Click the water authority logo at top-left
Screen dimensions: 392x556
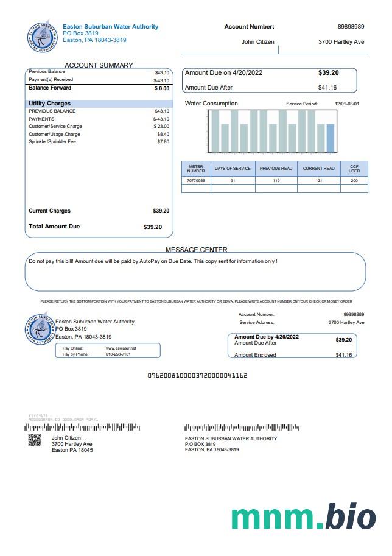[x=44, y=37]
